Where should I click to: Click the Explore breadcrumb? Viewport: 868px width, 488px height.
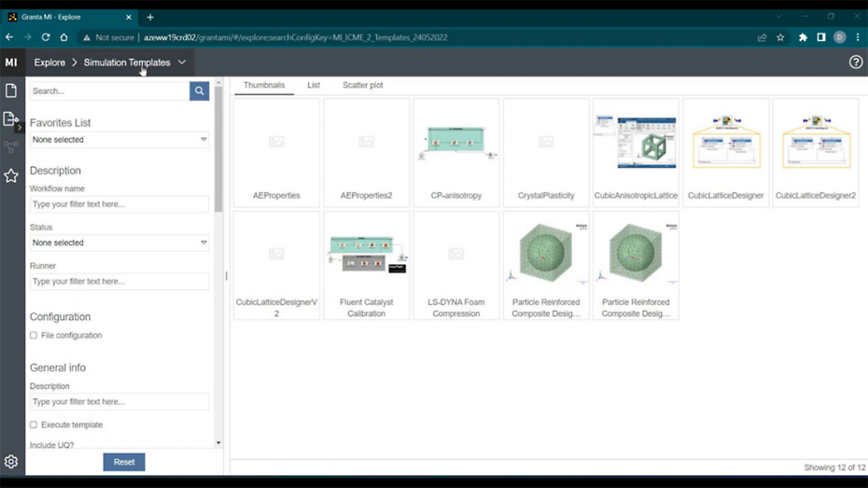[x=49, y=63]
